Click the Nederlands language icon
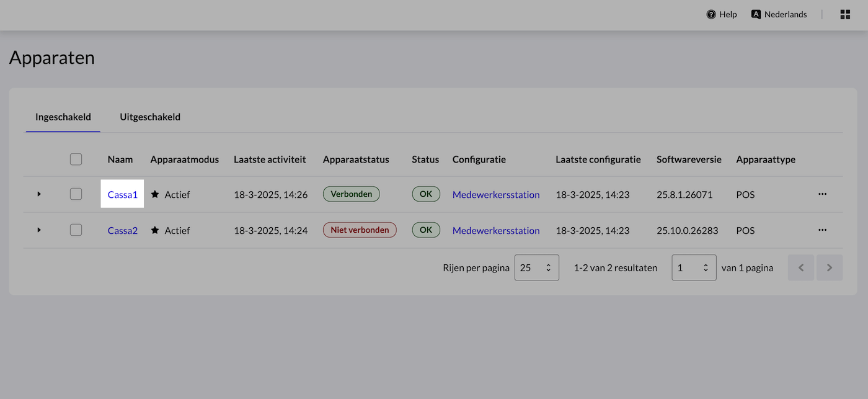Screen dimensions: 868x399 (756, 14)
